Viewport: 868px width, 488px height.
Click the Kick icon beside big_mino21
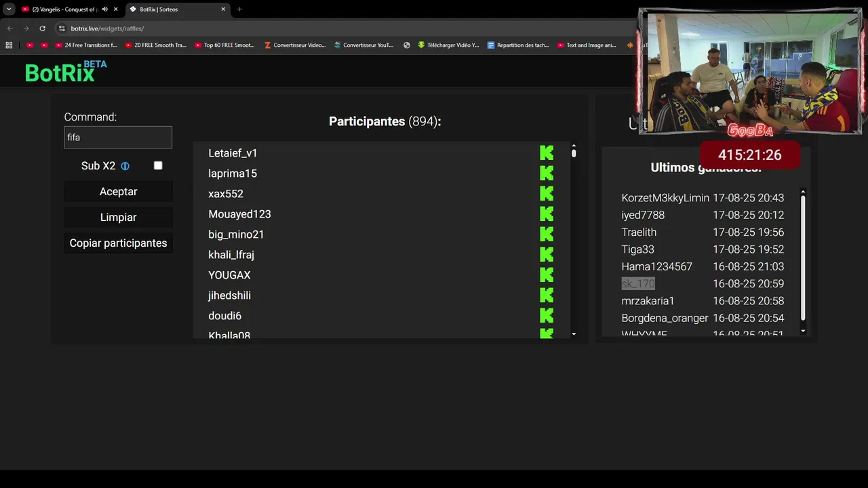tap(547, 234)
